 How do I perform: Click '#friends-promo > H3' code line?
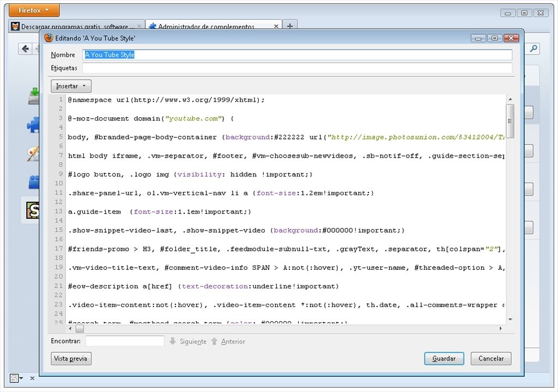(287, 249)
